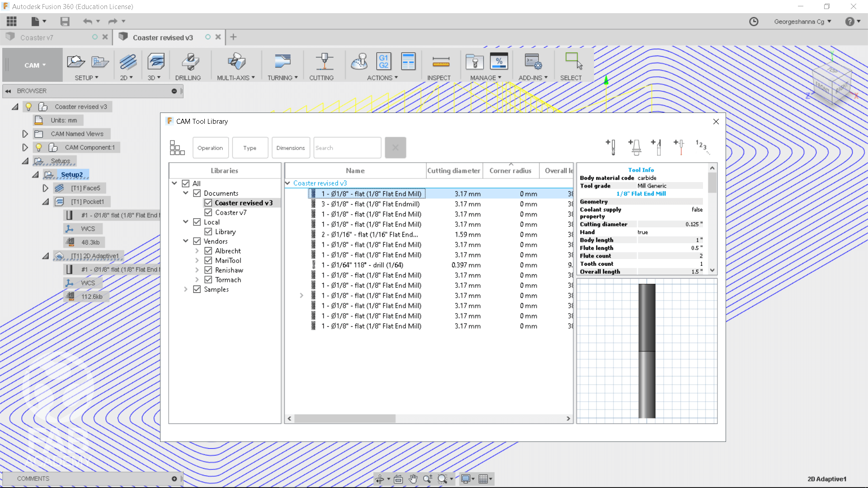868x488 pixels.
Task: Click the Drilling tool icon
Action: 190,62
